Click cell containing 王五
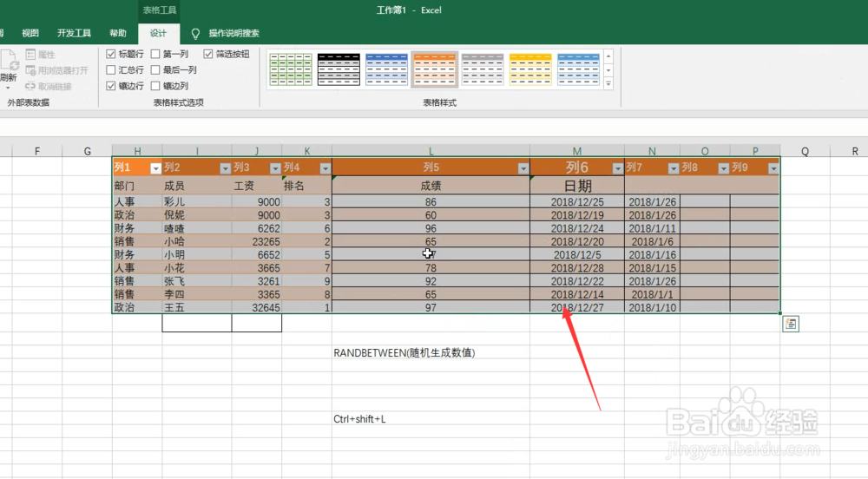This screenshot has height=479, width=868. pos(196,307)
